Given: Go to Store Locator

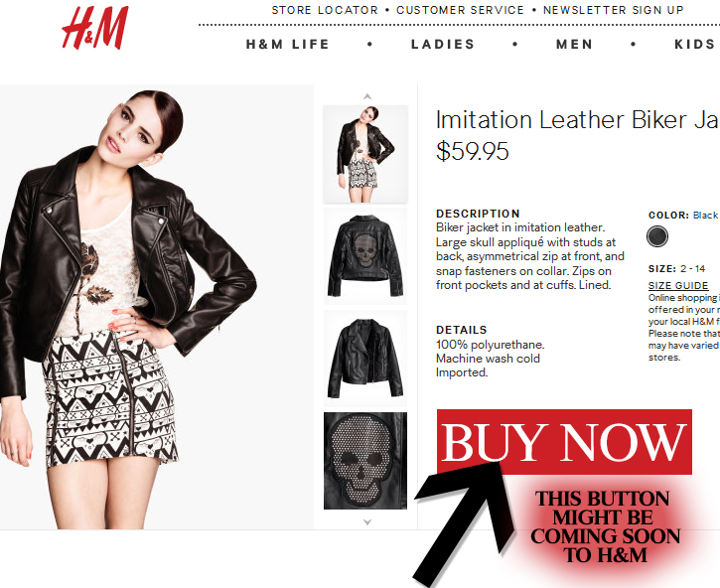Looking at the screenshot, I should (325, 10).
